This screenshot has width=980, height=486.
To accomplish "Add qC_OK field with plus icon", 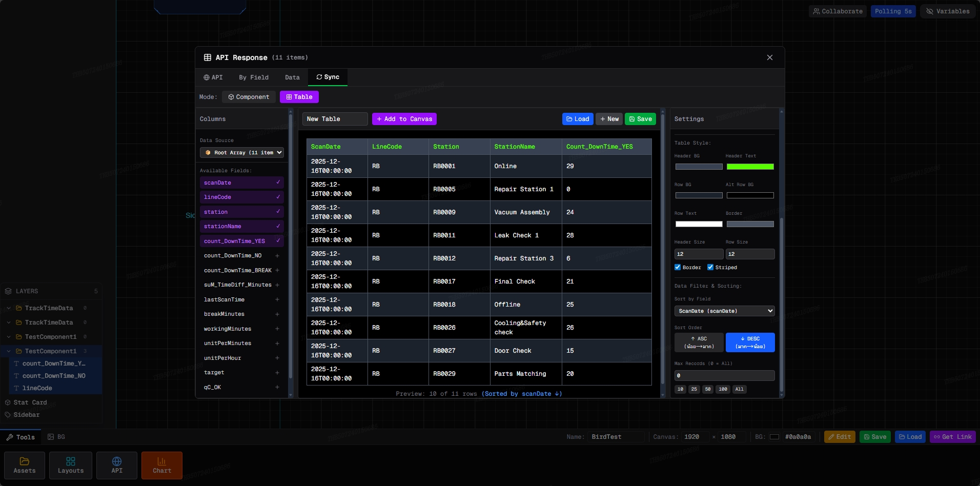I will click(x=277, y=387).
